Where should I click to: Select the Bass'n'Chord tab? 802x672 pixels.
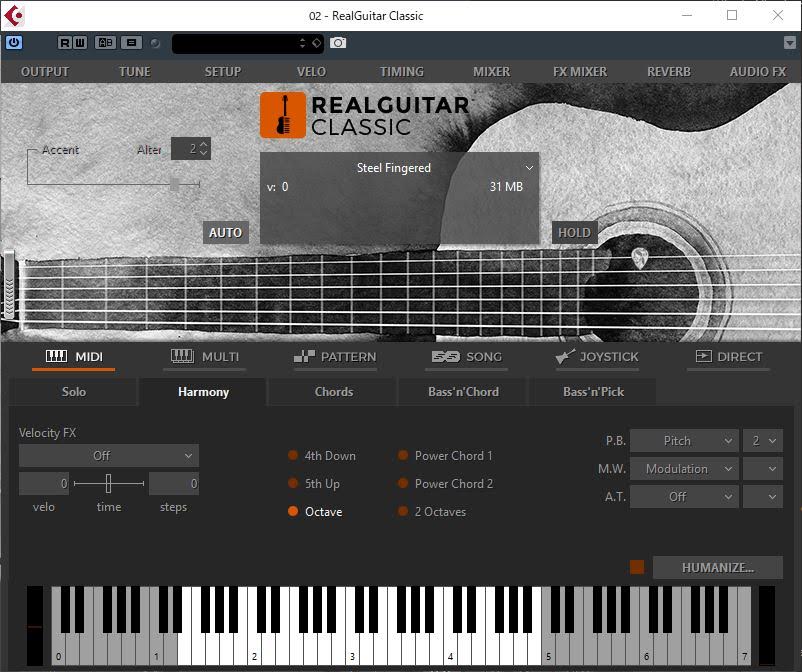click(463, 392)
